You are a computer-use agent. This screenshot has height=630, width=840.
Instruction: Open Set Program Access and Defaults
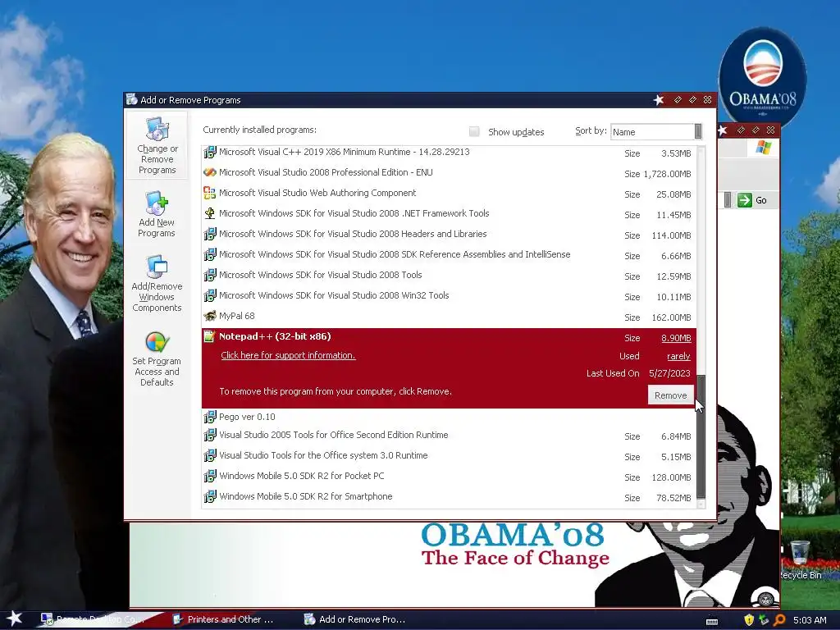click(157, 358)
